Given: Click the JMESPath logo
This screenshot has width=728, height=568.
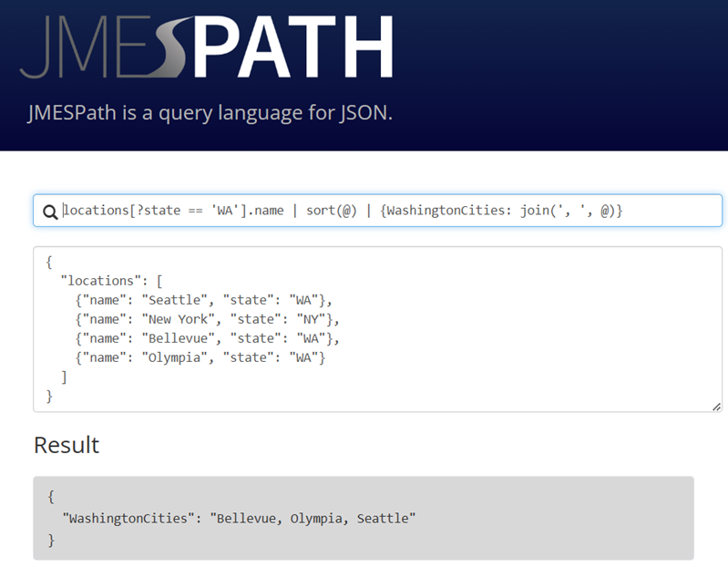Looking at the screenshot, I should click(x=207, y=46).
